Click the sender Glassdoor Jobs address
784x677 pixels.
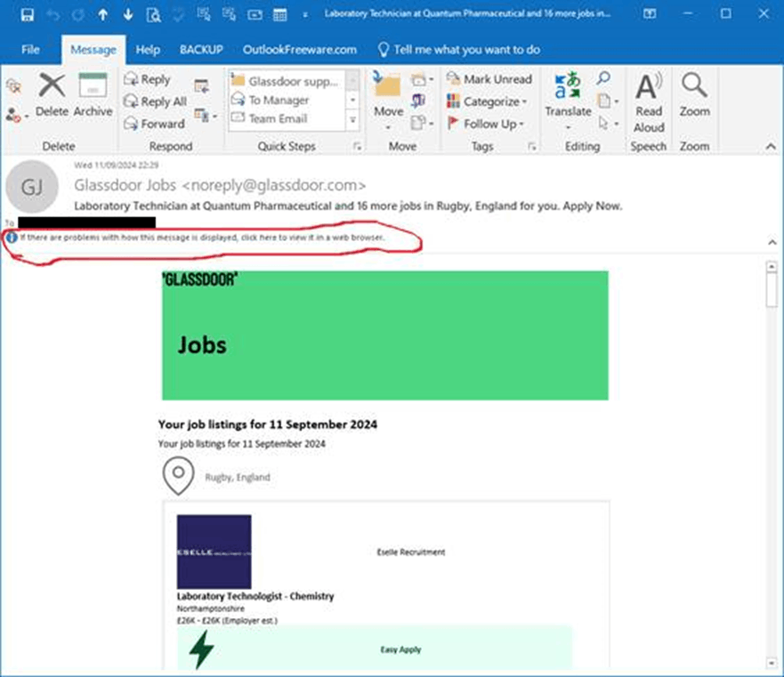(220, 186)
